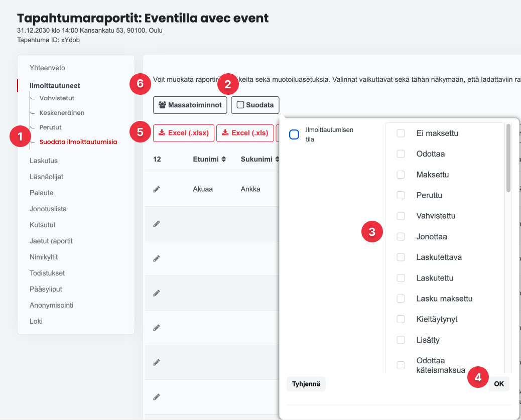Select the Jonottaa status checkbox
Image resolution: width=521 pixels, height=420 pixels.
(x=401, y=236)
